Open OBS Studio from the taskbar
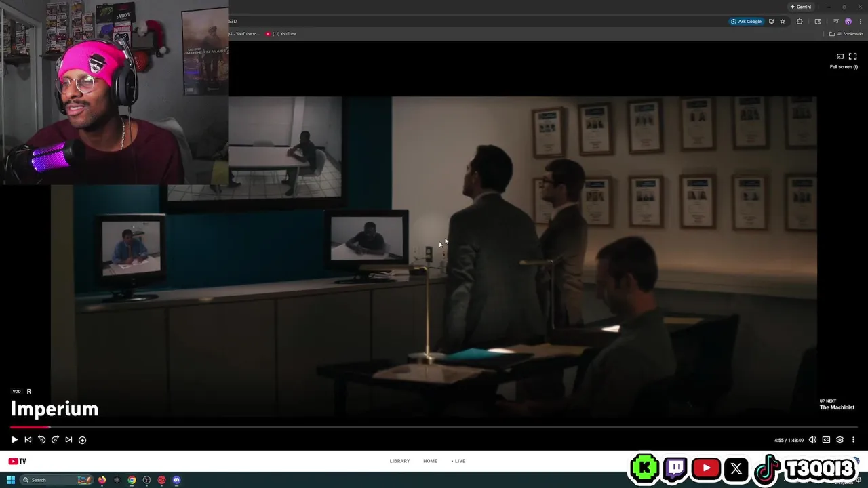The image size is (868, 488). pos(146,480)
